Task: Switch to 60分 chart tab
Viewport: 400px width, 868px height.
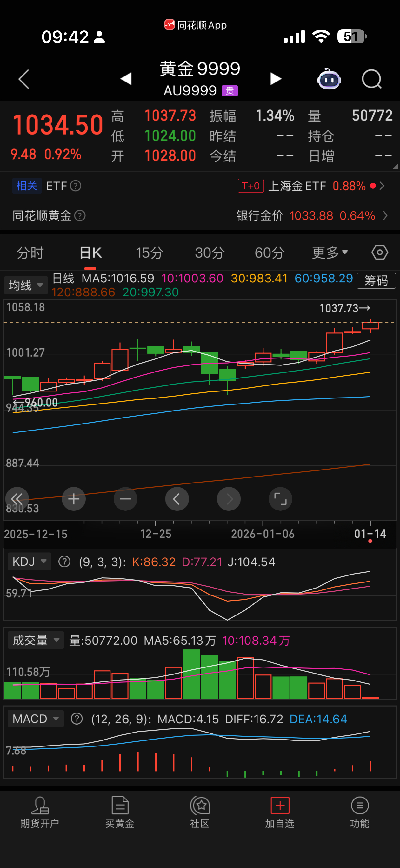Action: click(x=270, y=253)
